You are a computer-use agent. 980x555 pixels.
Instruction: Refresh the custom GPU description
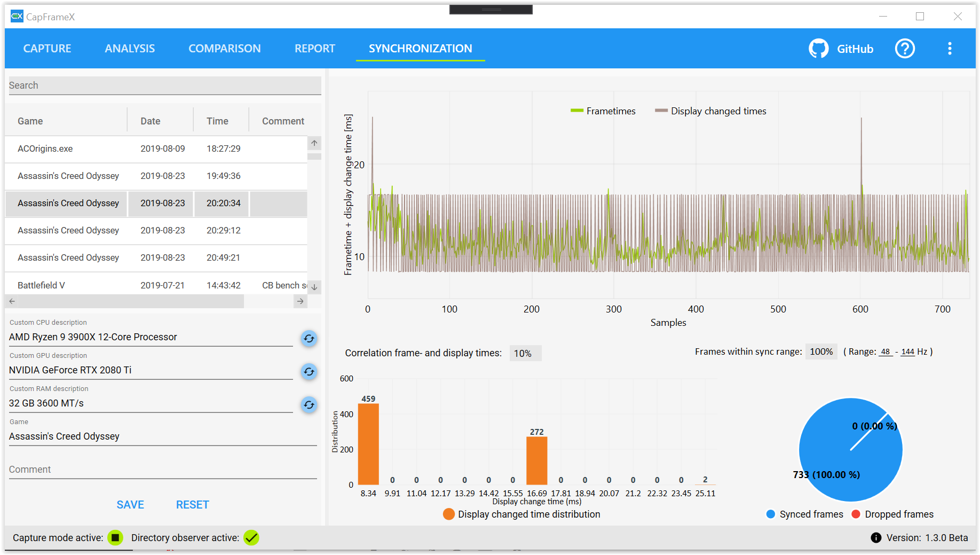coord(309,372)
